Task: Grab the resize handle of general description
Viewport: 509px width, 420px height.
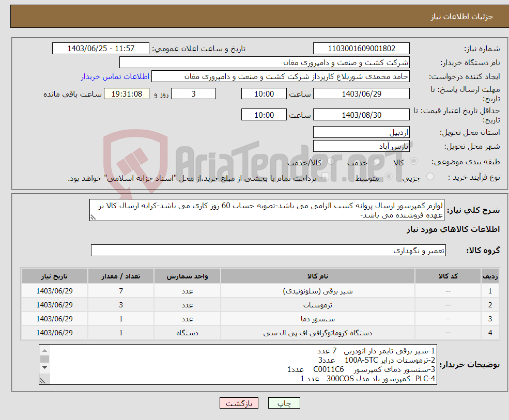Action: click(x=93, y=217)
